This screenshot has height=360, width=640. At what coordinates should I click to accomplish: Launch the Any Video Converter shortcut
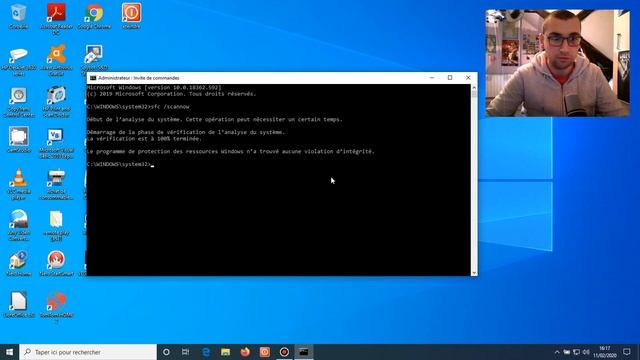(x=18, y=225)
